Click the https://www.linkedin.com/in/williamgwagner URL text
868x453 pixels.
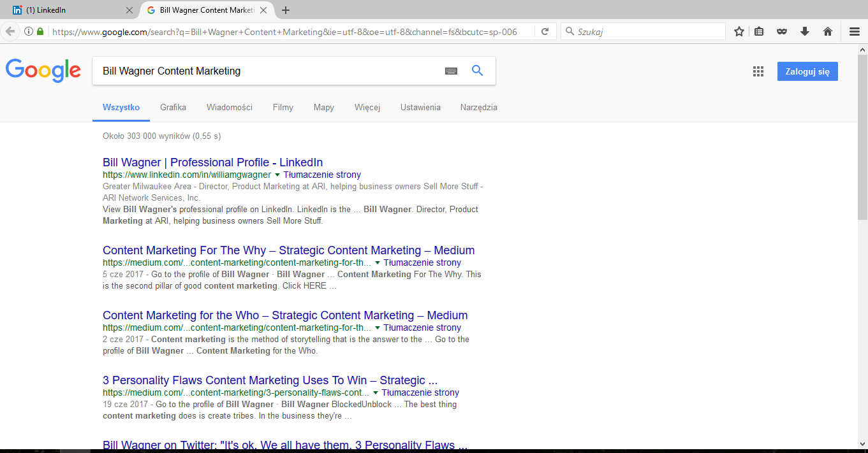point(187,175)
